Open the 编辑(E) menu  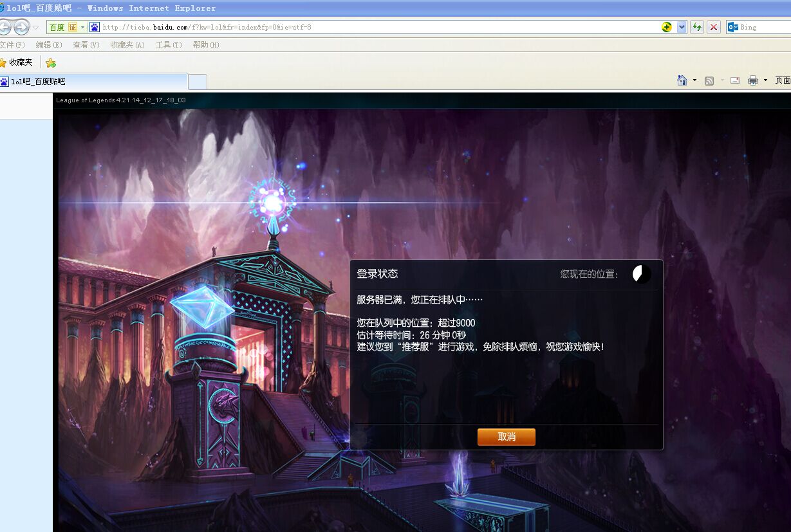[x=49, y=45]
